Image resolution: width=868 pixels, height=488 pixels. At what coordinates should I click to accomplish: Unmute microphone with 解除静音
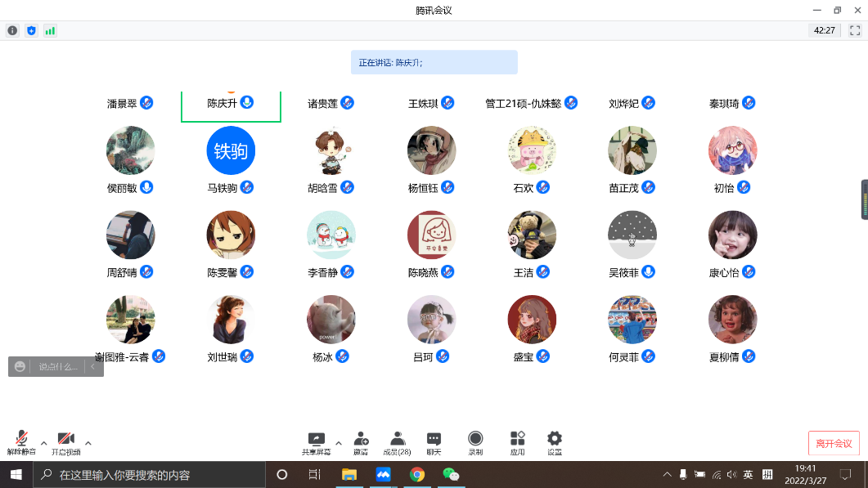pyautogui.click(x=22, y=442)
